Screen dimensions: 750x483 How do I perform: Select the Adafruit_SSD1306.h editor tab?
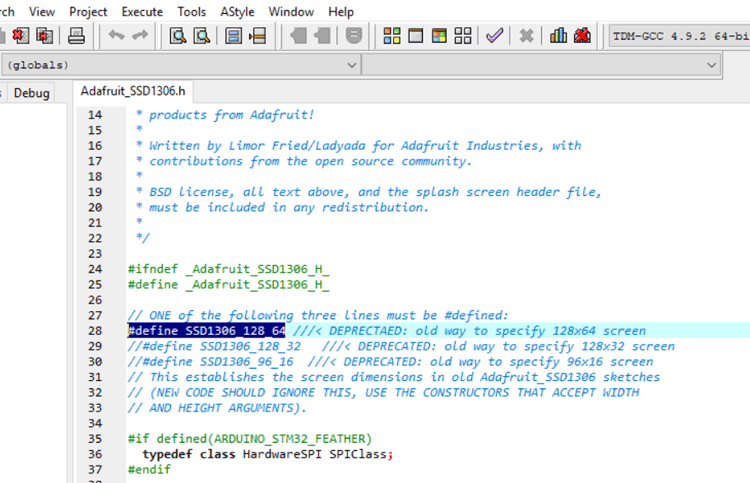[133, 92]
